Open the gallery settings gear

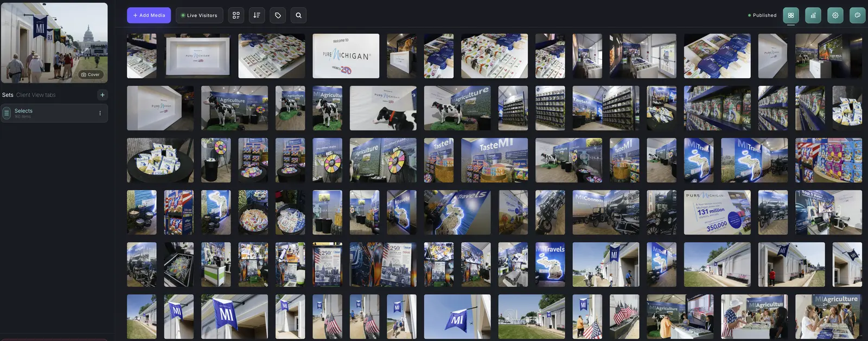(835, 15)
